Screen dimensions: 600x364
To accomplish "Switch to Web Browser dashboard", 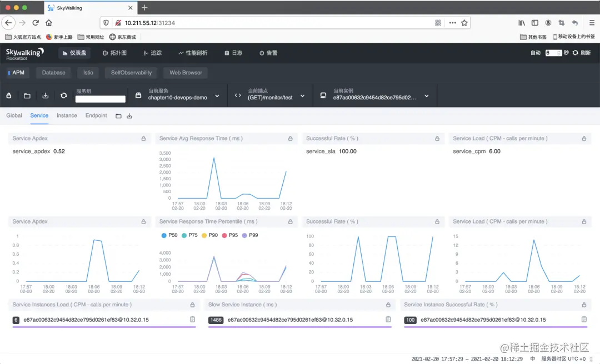I will [x=186, y=73].
